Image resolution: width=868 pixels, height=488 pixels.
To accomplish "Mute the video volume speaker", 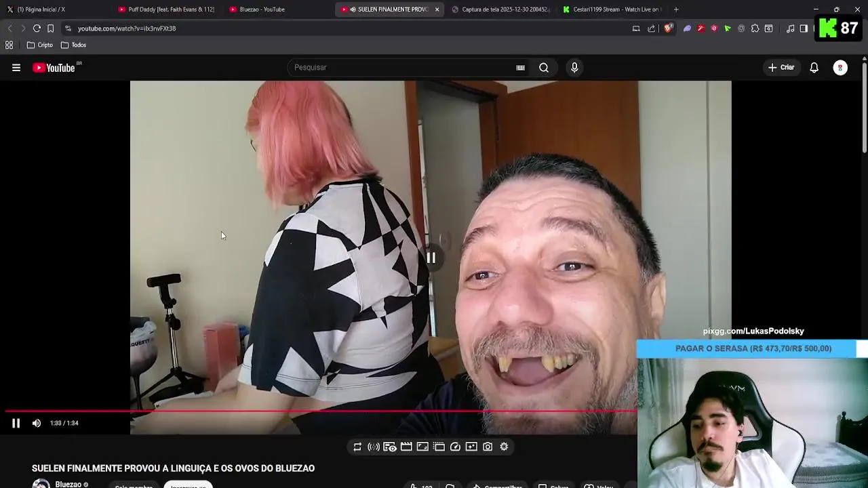I will [37, 423].
